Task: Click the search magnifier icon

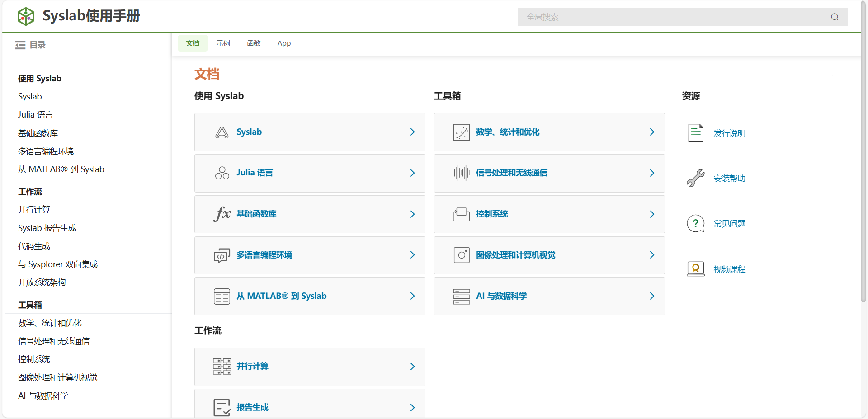Action: 834,17
